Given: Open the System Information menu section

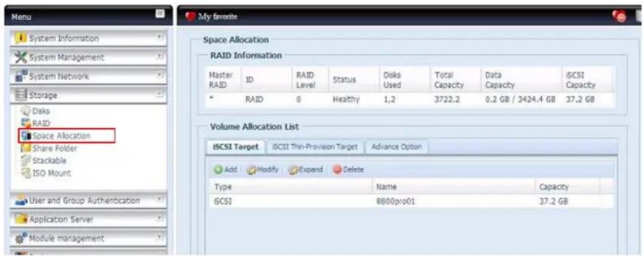Looking at the screenshot, I should 89,39.
